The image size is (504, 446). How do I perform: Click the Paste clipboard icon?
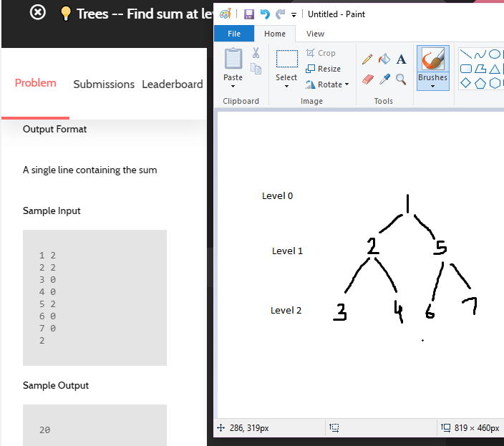233,59
